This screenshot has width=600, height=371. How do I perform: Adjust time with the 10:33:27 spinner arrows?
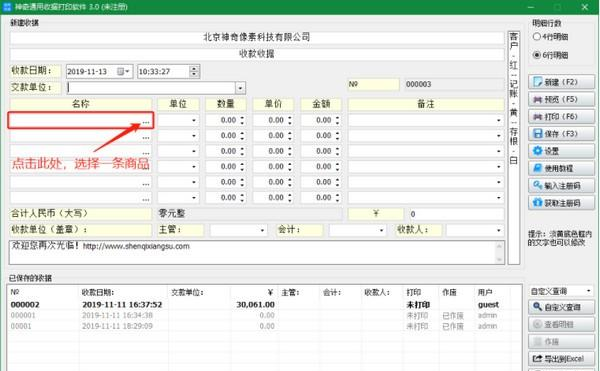click(x=194, y=72)
